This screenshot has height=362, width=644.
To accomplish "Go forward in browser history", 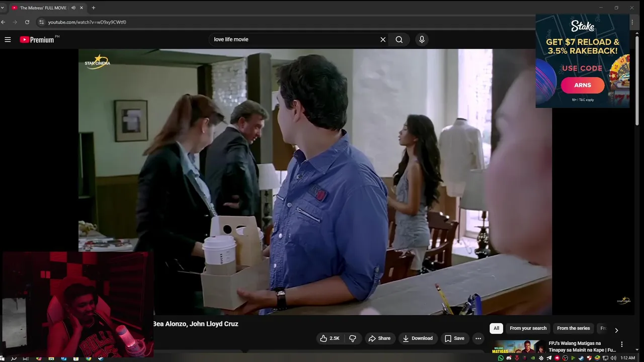I will (x=15, y=22).
